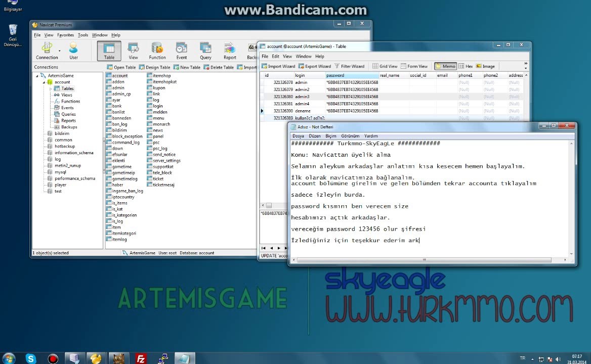Select Backups in connection tree
Image resolution: width=591 pixels, height=364 pixels.
pos(69,127)
